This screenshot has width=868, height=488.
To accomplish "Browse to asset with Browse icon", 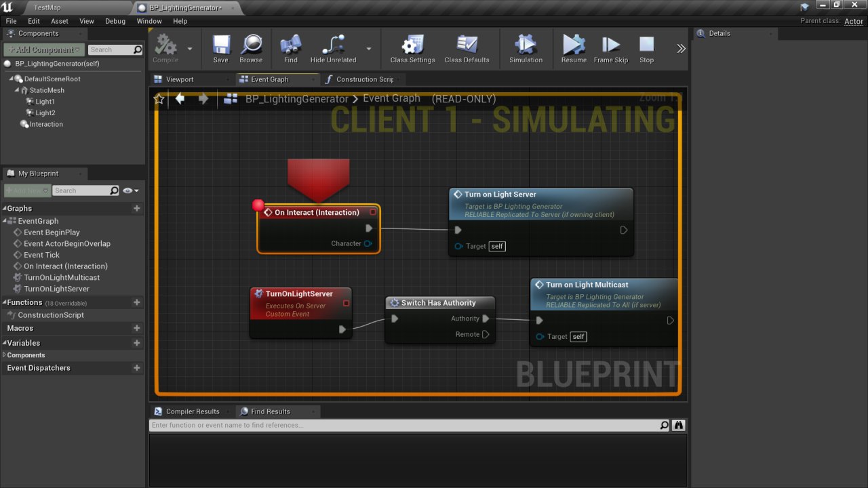I will pyautogui.click(x=251, y=49).
